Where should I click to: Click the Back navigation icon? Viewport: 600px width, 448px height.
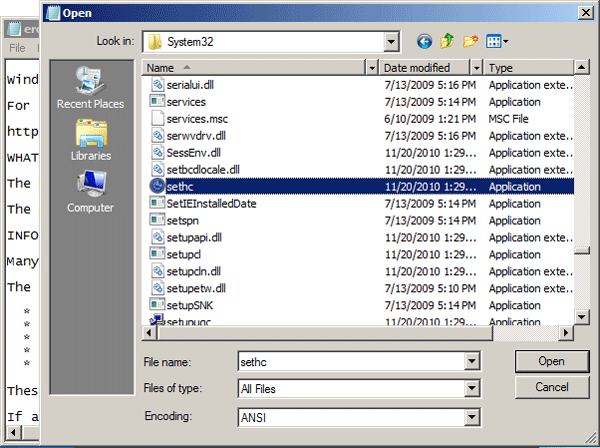424,41
